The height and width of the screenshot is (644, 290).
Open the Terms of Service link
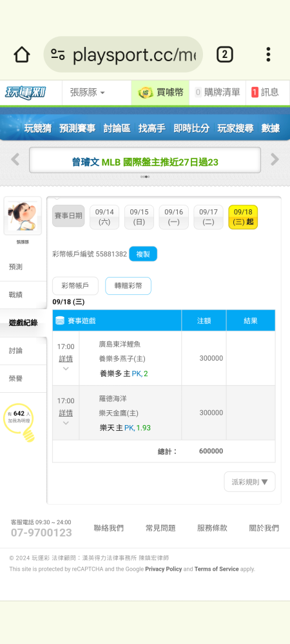pyautogui.click(x=217, y=569)
